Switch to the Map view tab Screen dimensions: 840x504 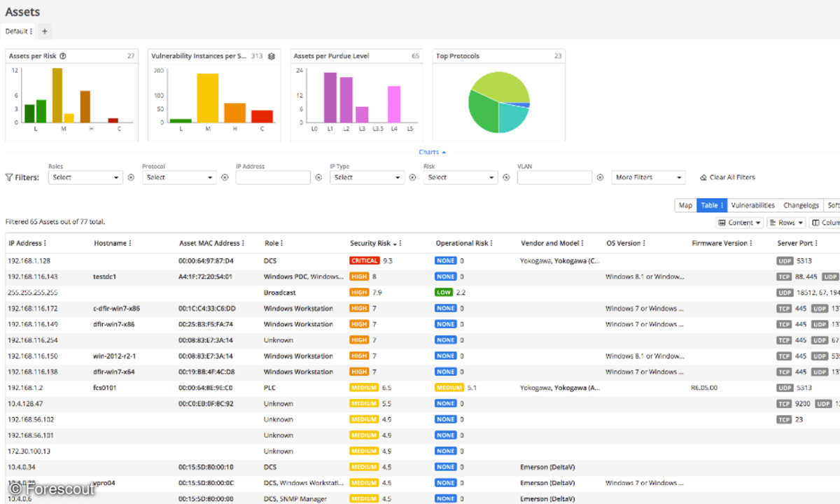686,205
